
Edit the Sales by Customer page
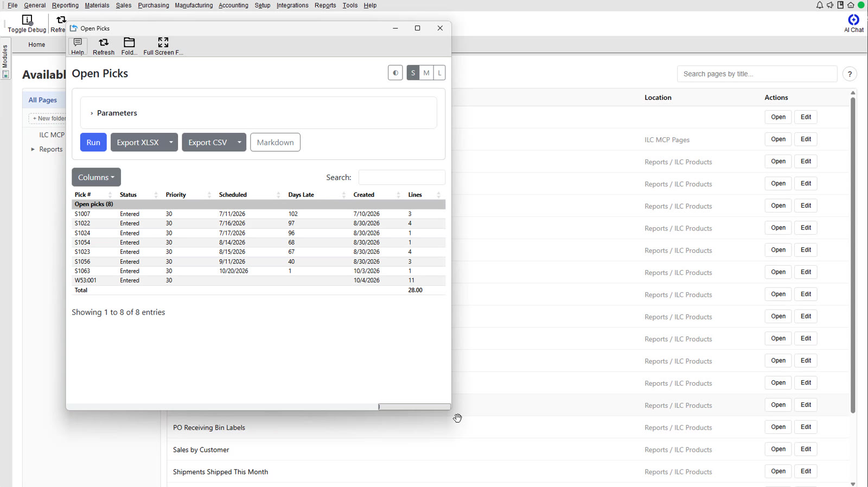click(806, 449)
